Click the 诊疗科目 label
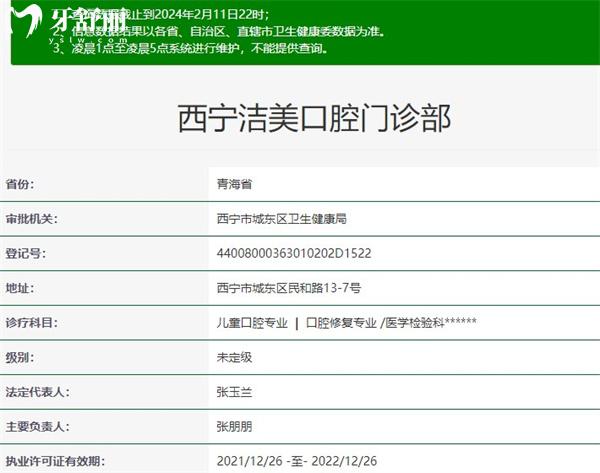 pyautogui.click(x=31, y=323)
